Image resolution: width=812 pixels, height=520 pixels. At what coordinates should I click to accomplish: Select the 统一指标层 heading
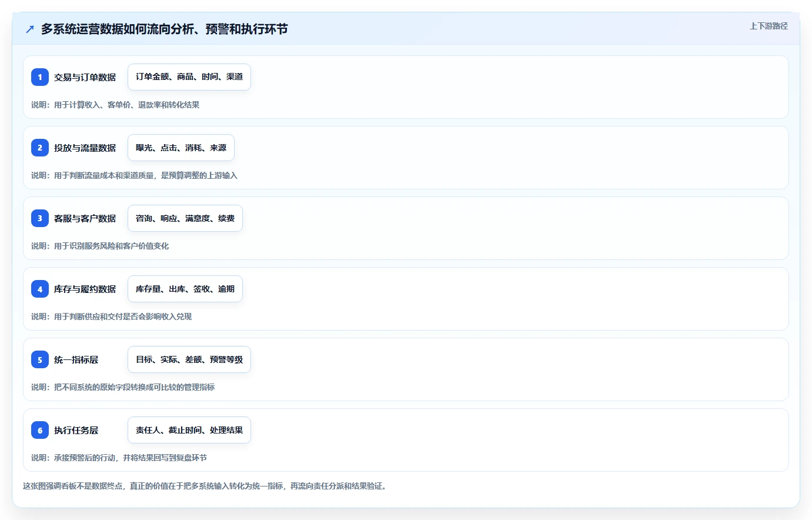[x=76, y=359]
